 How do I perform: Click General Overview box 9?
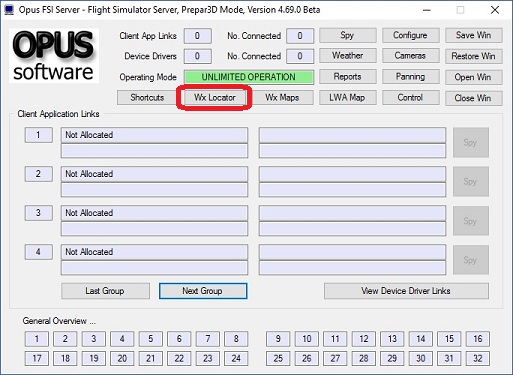point(278,339)
